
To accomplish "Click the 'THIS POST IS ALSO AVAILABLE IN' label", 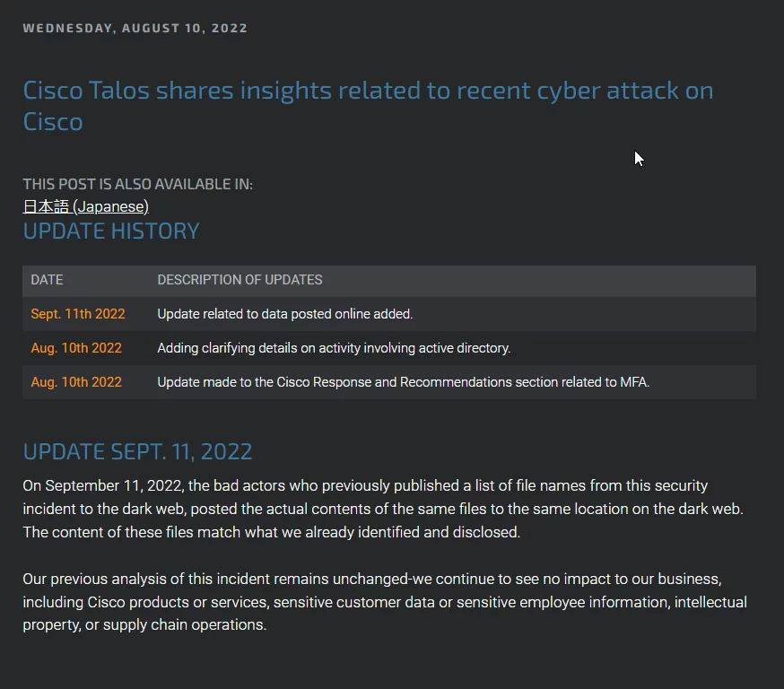I will point(138,185).
